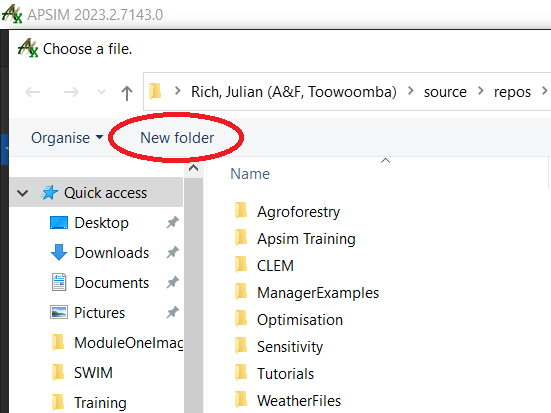Viewport: 551px width, 413px height.
Task: Click the CLEM folder icon
Action: click(x=241, y=264)
